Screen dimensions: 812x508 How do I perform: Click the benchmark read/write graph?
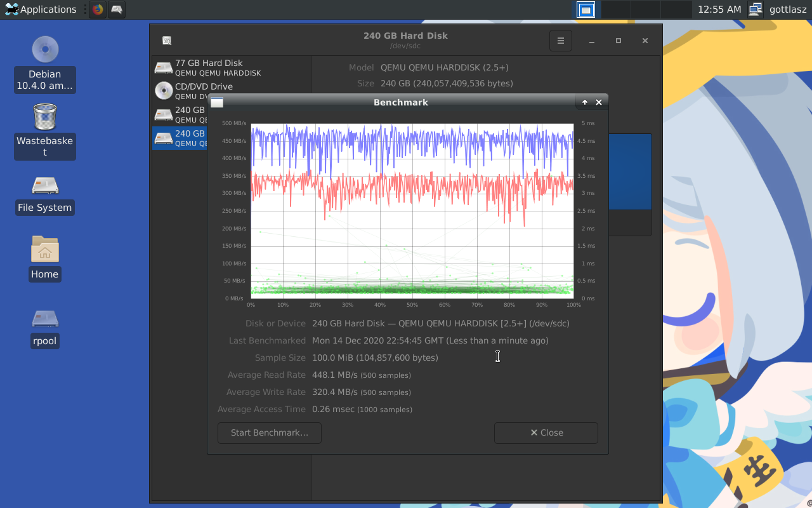412,211
